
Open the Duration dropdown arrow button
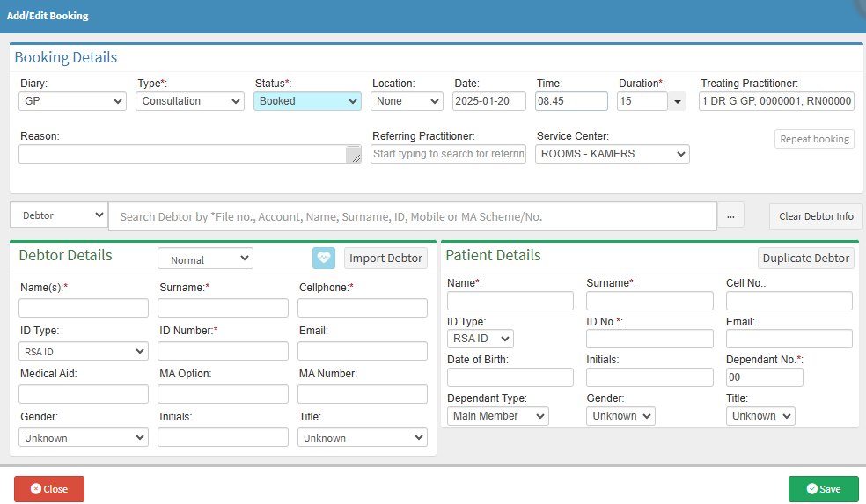tap(677, 101)
